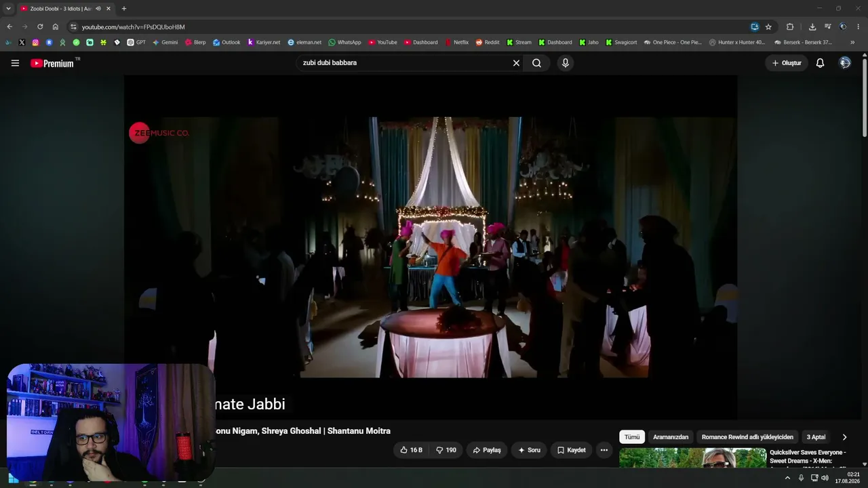Screen dimensions: 868x488
Task: Open the Blerp bookmark
Action: click(195, 42)
